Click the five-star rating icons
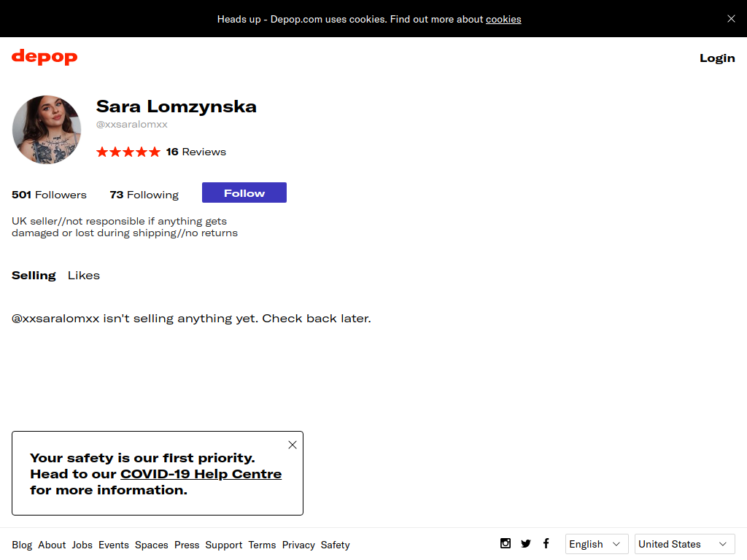The height and width of the screenshot is (560, 747). coord(128,152)
